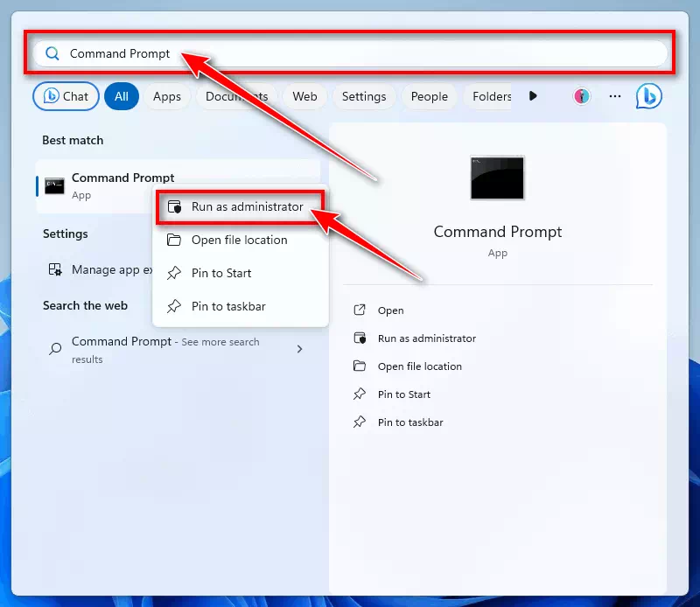
Task: Select Run as administrator in context menu
Action: [x=247, y=207]
